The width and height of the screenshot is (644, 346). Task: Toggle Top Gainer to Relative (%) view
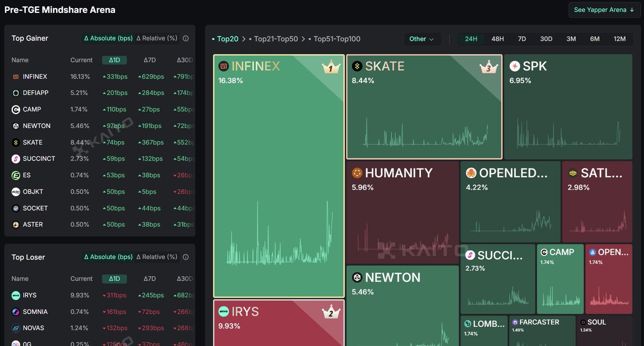click(x=157, y=39)
